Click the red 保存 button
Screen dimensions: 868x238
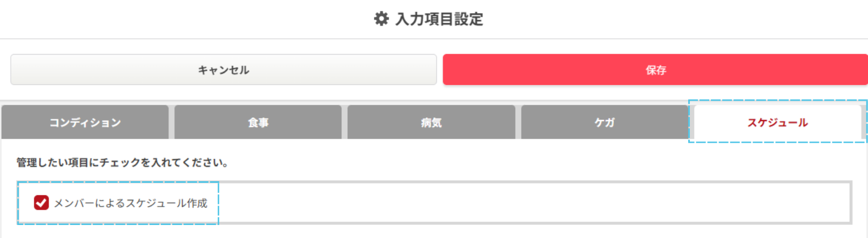click(x=655, y=70)
